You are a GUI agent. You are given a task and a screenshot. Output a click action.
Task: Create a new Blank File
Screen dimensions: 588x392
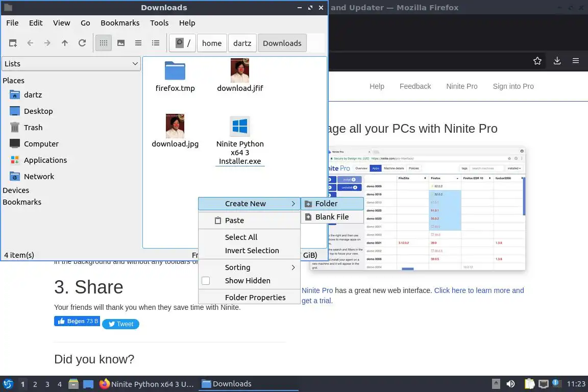(x=332, y=217)
